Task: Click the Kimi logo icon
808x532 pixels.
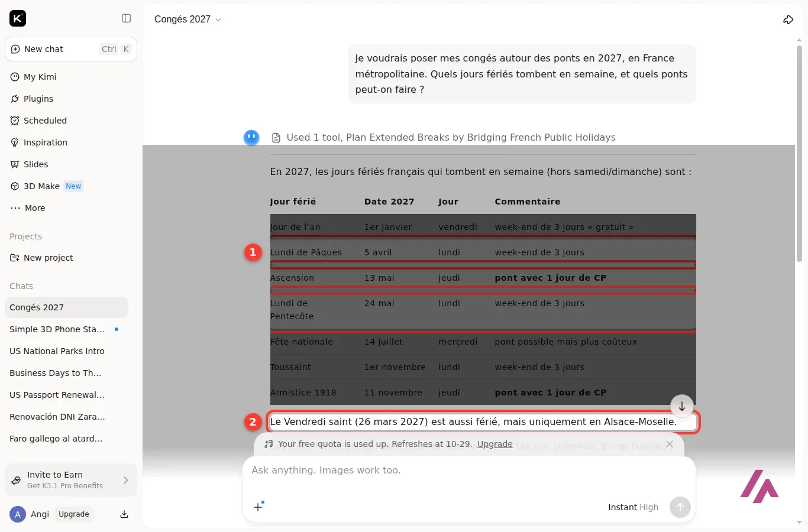Action: (x=18, y=19)
